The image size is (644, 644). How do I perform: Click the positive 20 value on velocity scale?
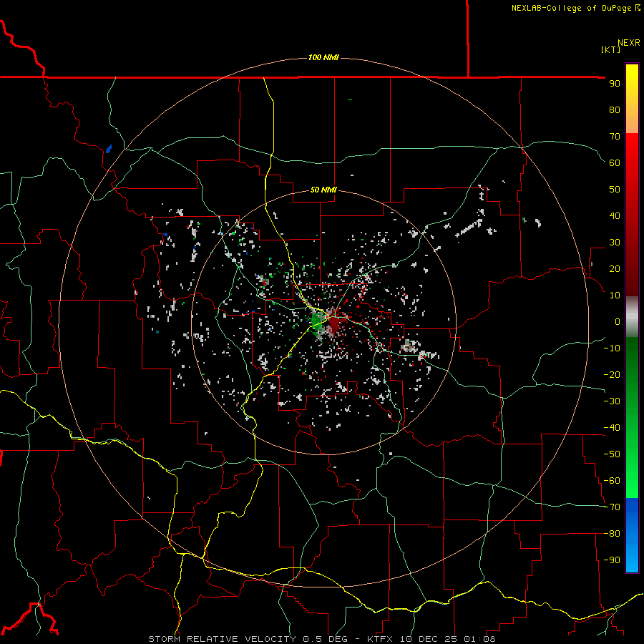point(615,268)
